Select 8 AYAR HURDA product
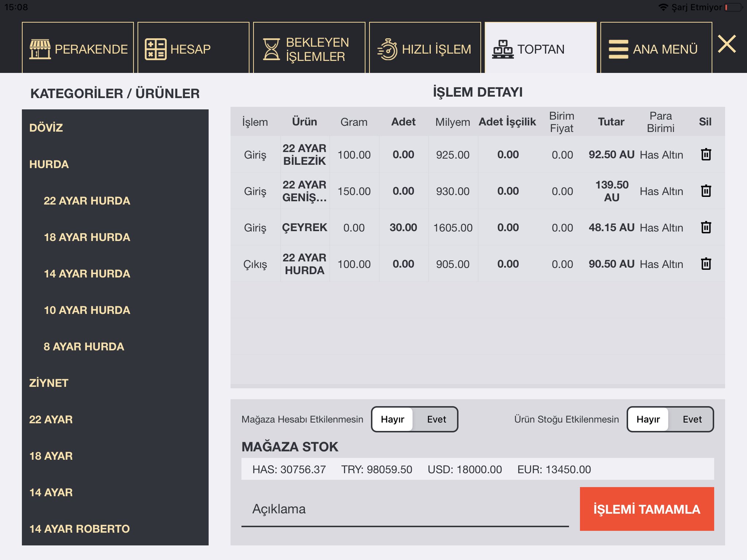 115,346
